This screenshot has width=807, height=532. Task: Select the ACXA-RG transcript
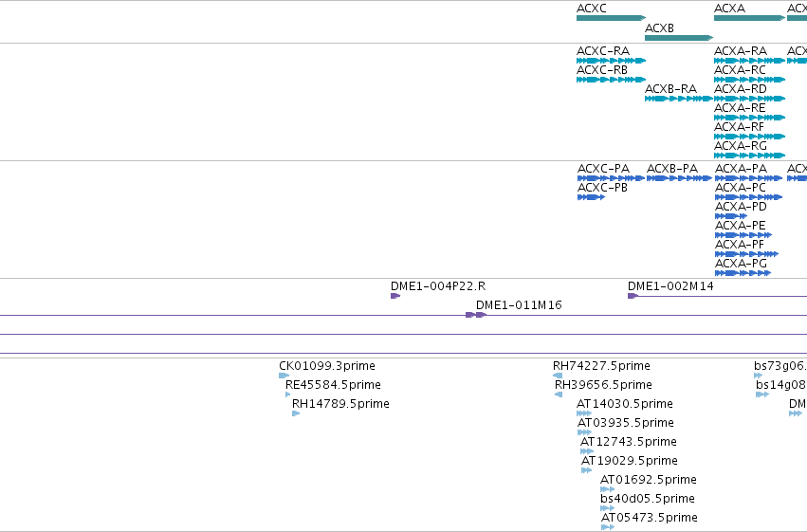click(x=749, y=156)
